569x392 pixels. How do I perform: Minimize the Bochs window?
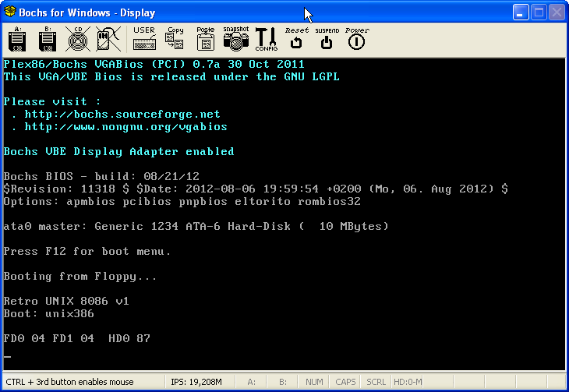tap(521, 12)
